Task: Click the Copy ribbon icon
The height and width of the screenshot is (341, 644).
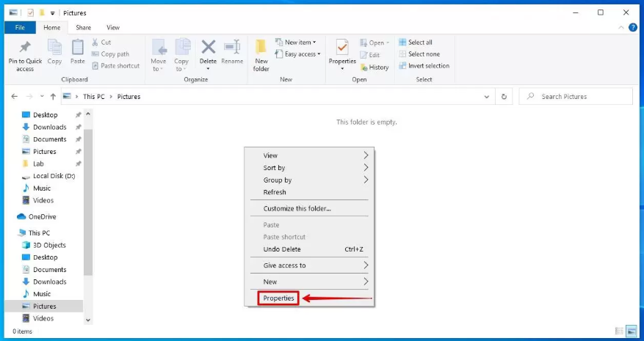Action: coord(54,47)
